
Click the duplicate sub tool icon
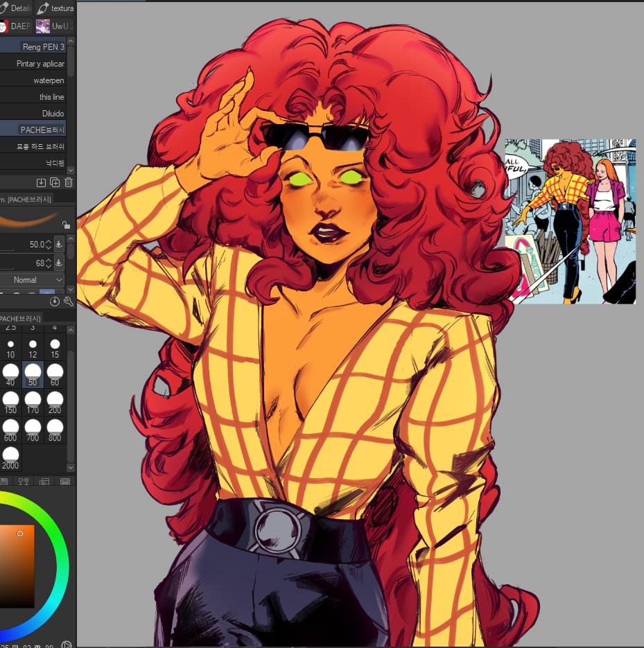55,182
